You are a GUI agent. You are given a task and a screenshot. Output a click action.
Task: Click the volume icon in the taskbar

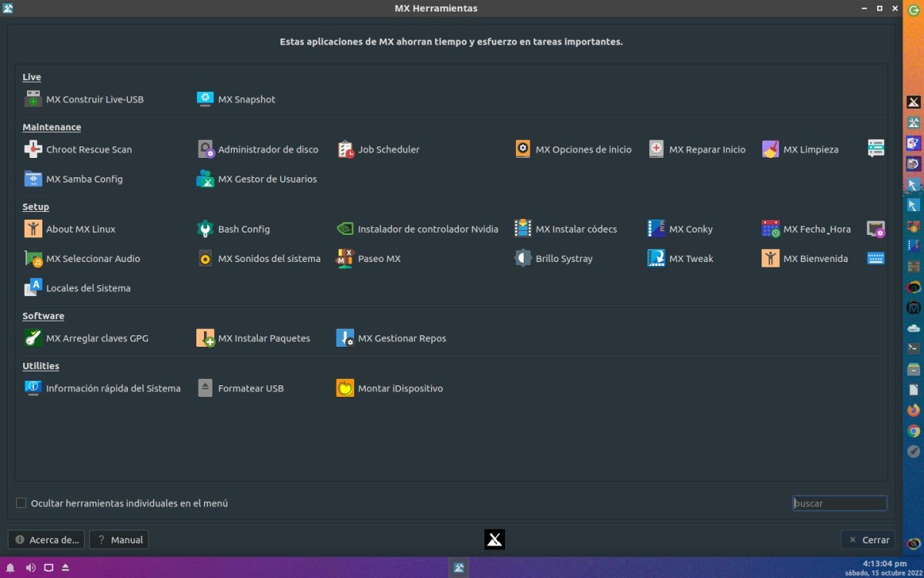click(30, 568)
